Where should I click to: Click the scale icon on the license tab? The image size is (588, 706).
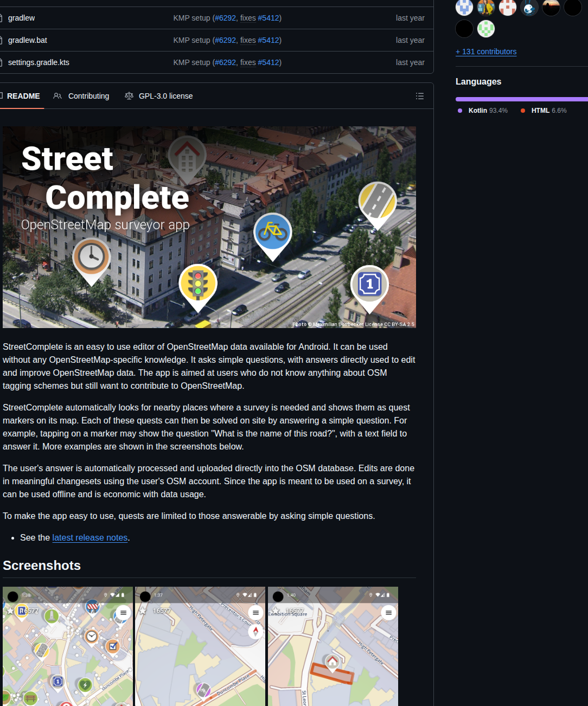[129, 96]
